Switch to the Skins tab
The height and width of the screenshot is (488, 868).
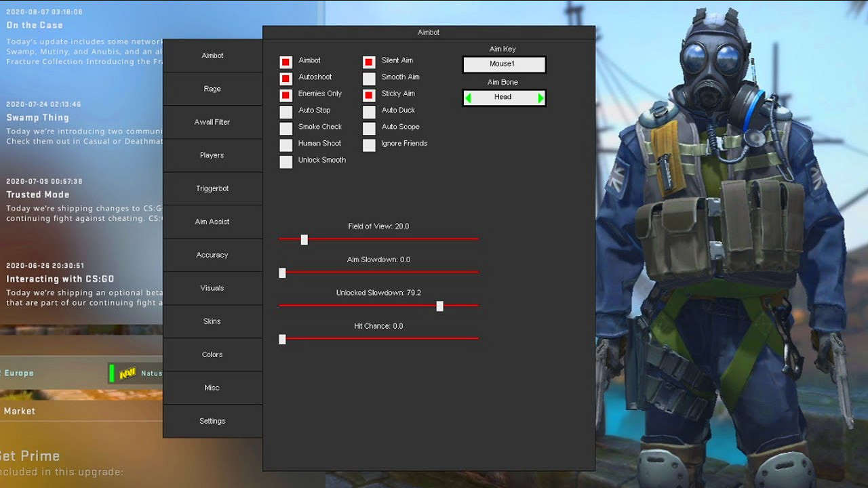(212, 321)
